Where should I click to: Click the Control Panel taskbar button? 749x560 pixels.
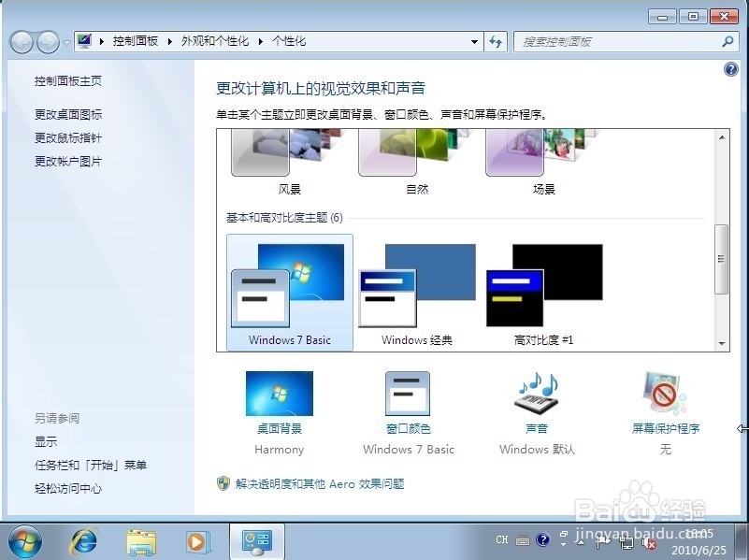[x=257, y=542]
